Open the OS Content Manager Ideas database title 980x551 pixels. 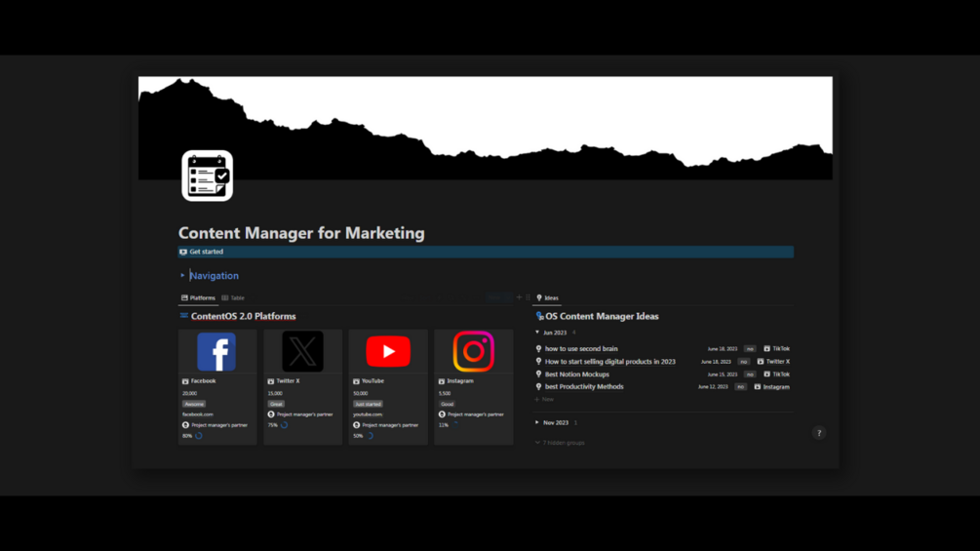pos(602,316)
